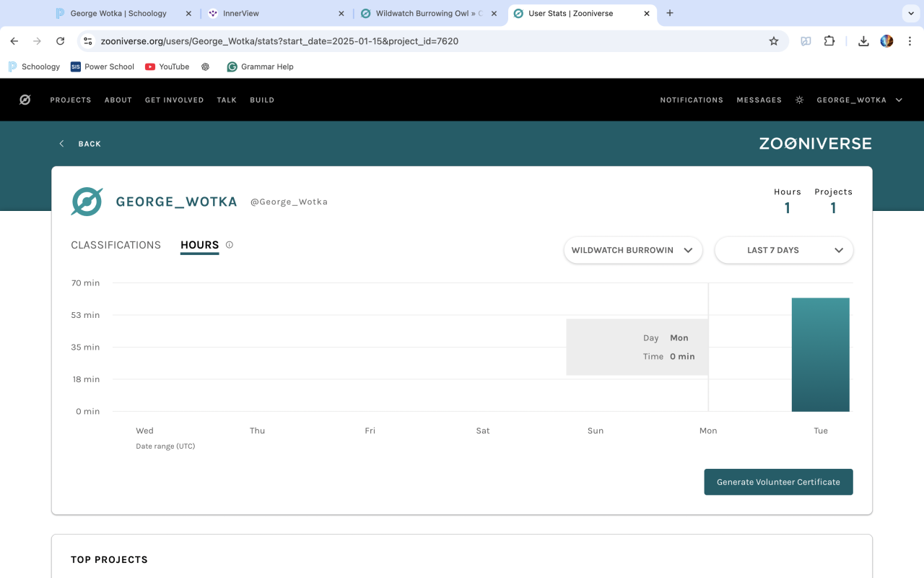The image size is (924, 578).
Task: Reload the page
Action: (61, 41)
